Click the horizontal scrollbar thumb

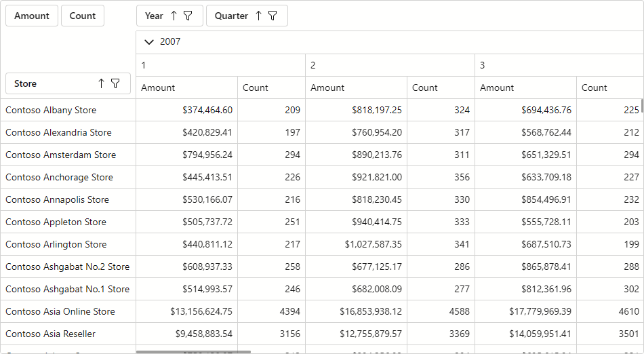tap(193, 352)
